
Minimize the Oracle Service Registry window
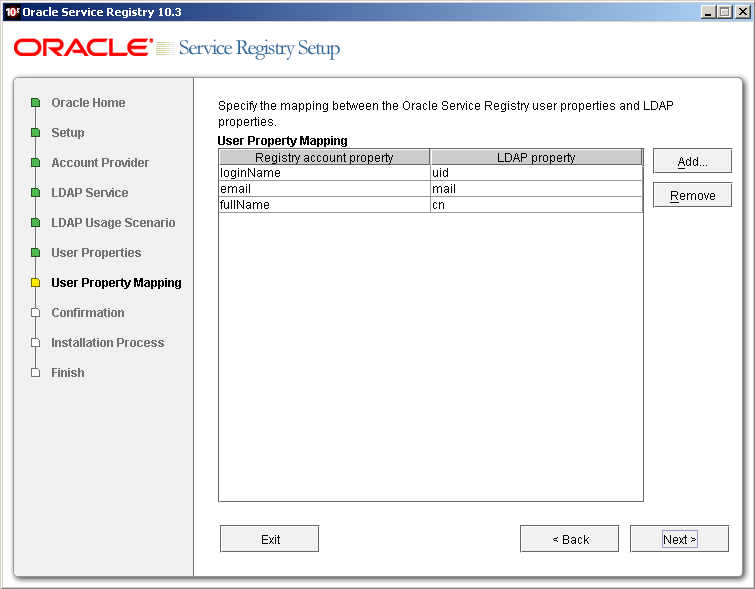(x=708, y=12)
